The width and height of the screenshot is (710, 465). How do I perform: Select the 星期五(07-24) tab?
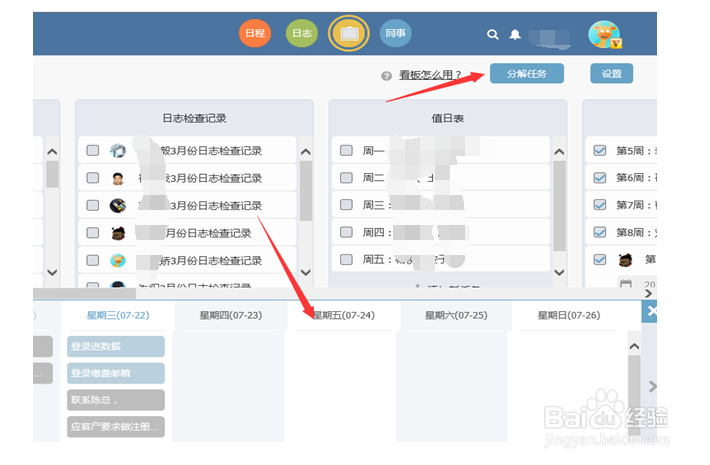click(344, 315)
